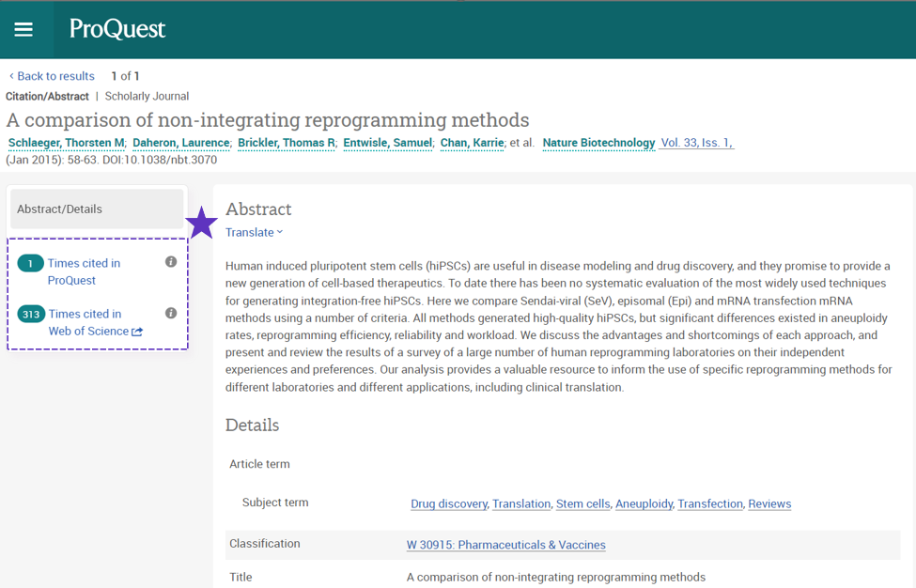Screen dimensions: 916x588
Task: Select the Abstract/Details tab
Action: [x=97, y=209]
